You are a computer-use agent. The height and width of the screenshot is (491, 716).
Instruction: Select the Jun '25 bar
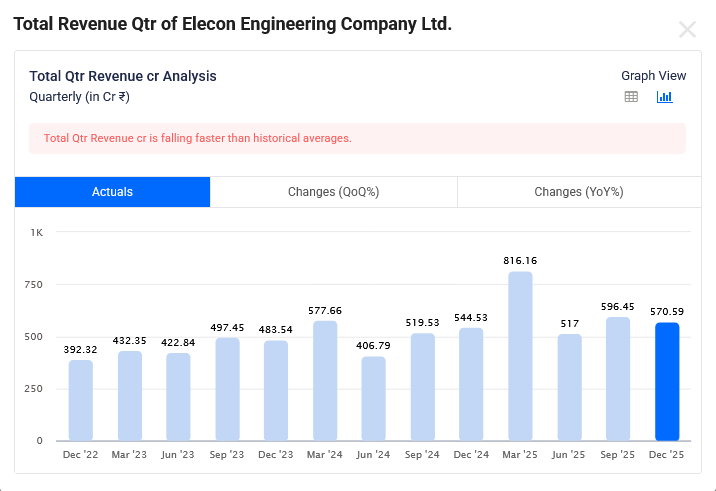(x=569, y=387)
